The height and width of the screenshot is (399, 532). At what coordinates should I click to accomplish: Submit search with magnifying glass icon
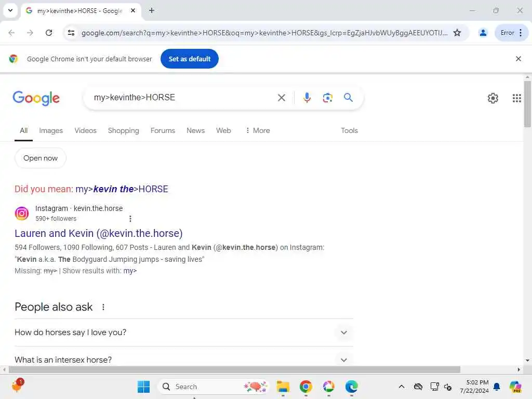point(348,98)
